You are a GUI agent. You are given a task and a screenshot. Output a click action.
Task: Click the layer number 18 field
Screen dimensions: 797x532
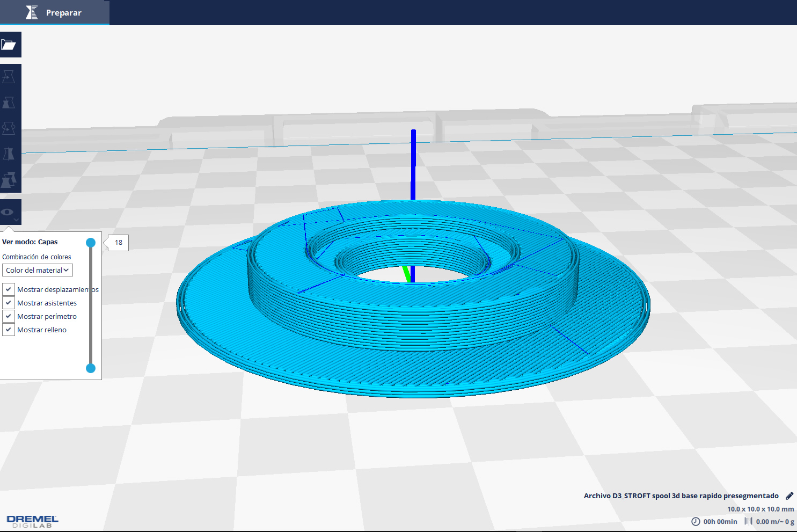(119, 243)
